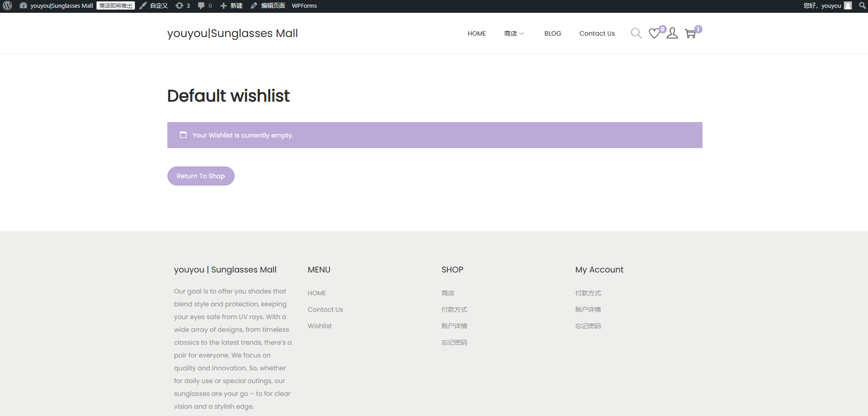The height and width of the screenshot is (416, 868).
Task: Open the header search magnifier icon
Action: point(636,33)
